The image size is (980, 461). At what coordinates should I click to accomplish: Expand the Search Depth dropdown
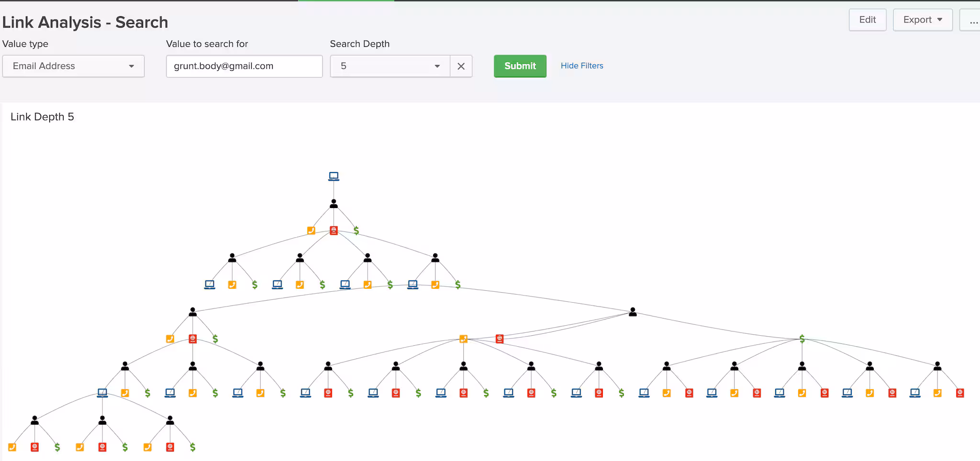[390, 66]
